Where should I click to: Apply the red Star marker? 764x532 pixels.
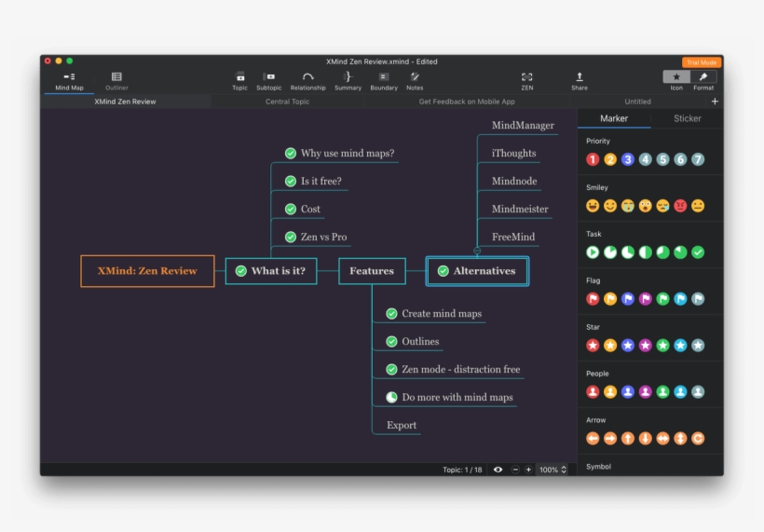593,346
